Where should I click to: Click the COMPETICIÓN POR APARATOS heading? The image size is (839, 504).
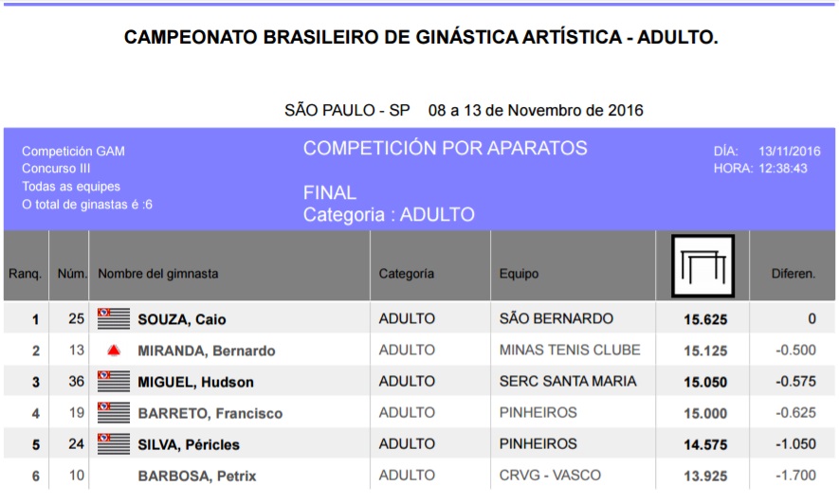pos(445,148)
